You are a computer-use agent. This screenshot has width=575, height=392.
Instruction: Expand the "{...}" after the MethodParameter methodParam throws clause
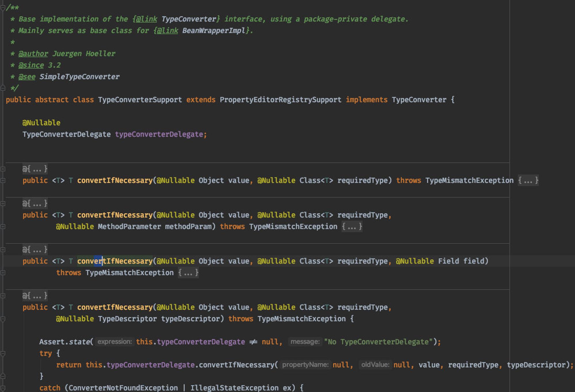click(x=352, y=227)
